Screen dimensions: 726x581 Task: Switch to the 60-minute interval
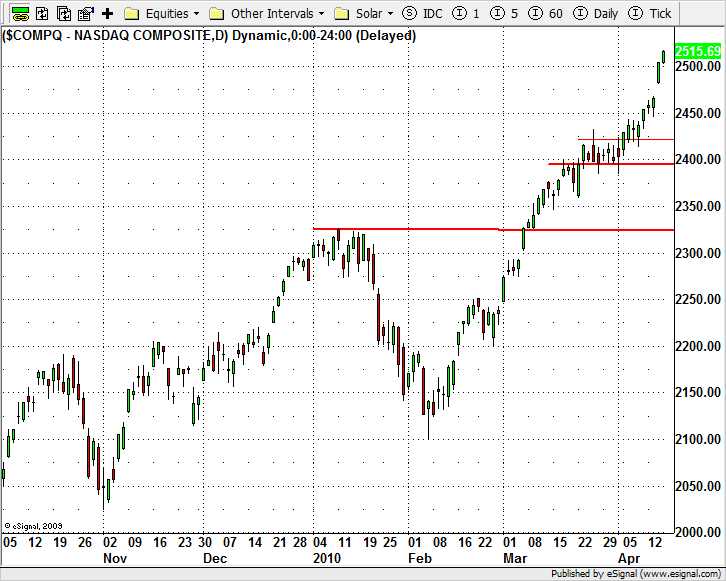coord(545,13)
